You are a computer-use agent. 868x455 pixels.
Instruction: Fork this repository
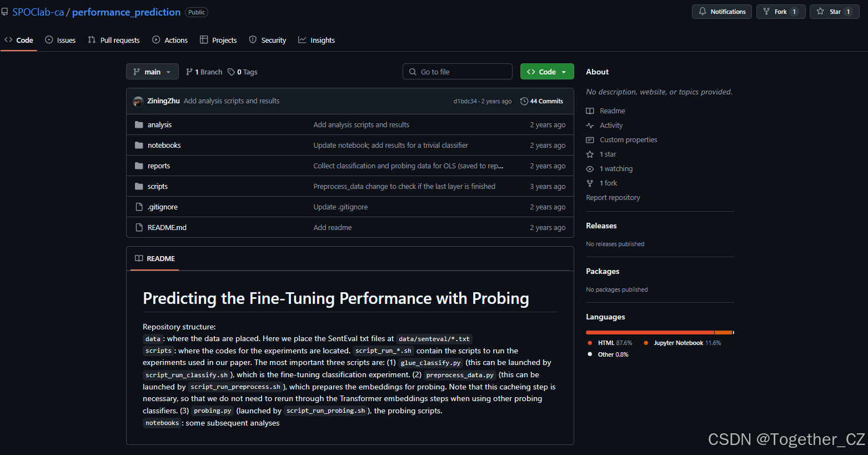click(781, 12)
